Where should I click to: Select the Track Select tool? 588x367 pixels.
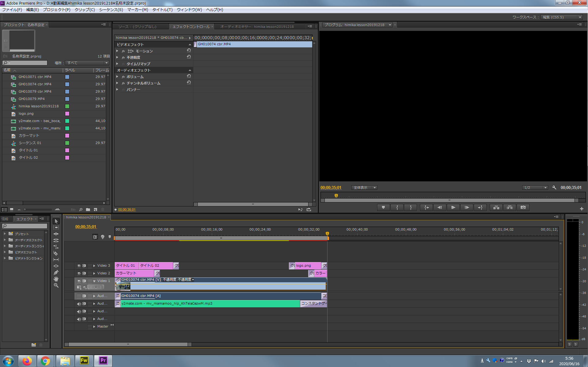pos(56,228)
